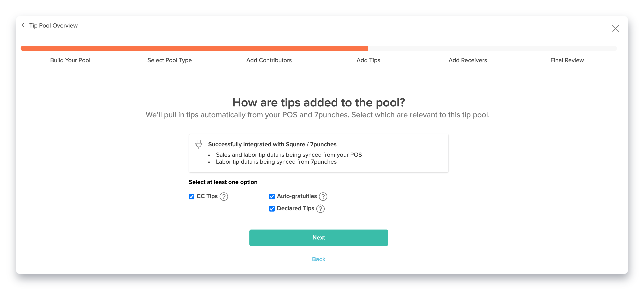Switch to the Add Receivers step
The image size is (644, 290).
click(467, 60)
